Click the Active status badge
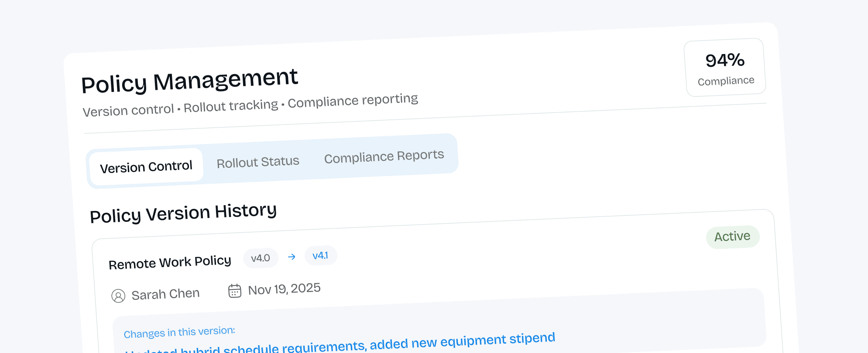The width and height of the screenshot is (868, 353). 732,237
